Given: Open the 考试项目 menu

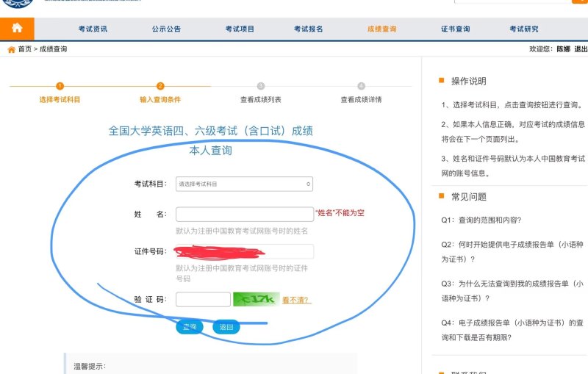Looking at the screenshot, I should [240, 29].
